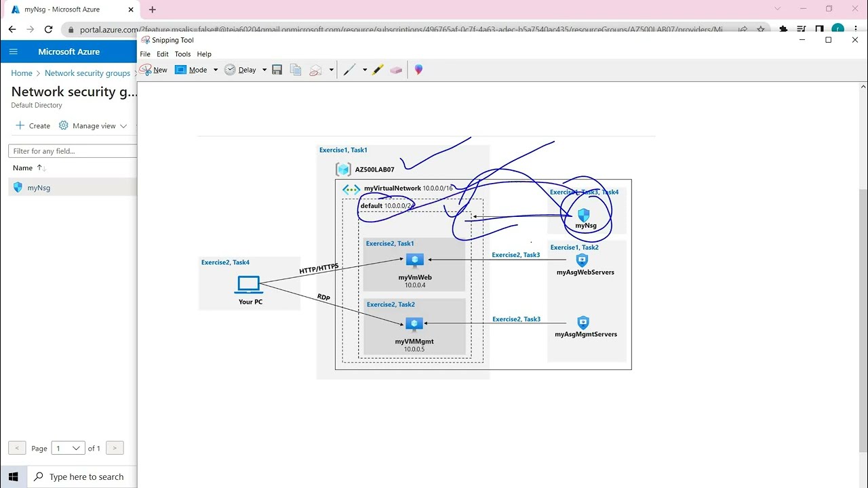Open the Edit menu in Snipping Tool
The image size is (868, 488).
(163, 54)
